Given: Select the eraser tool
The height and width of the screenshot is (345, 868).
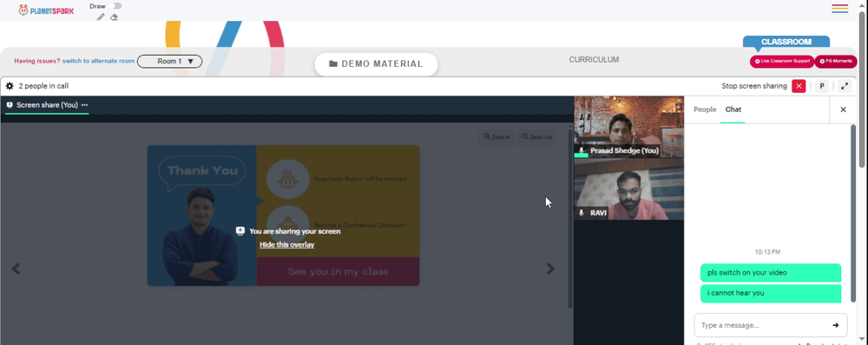Looking at the screenshot, I should 114,17.
